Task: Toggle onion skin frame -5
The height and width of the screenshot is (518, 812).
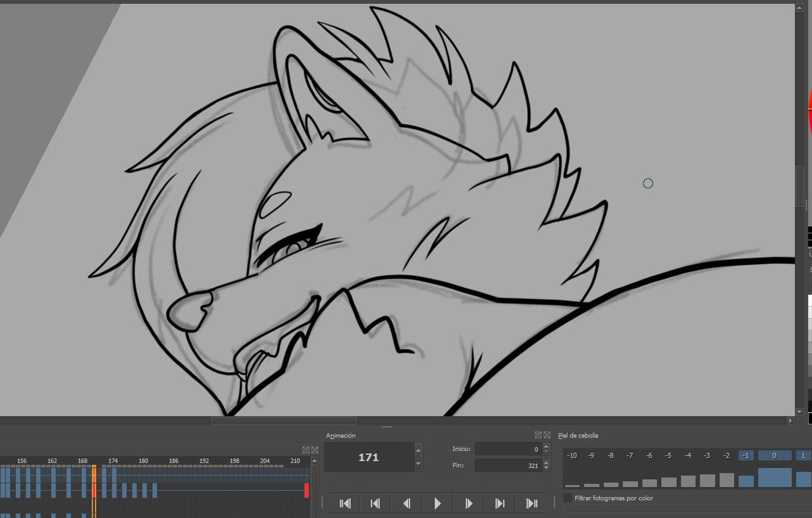Action: click(x=669, y=456)
